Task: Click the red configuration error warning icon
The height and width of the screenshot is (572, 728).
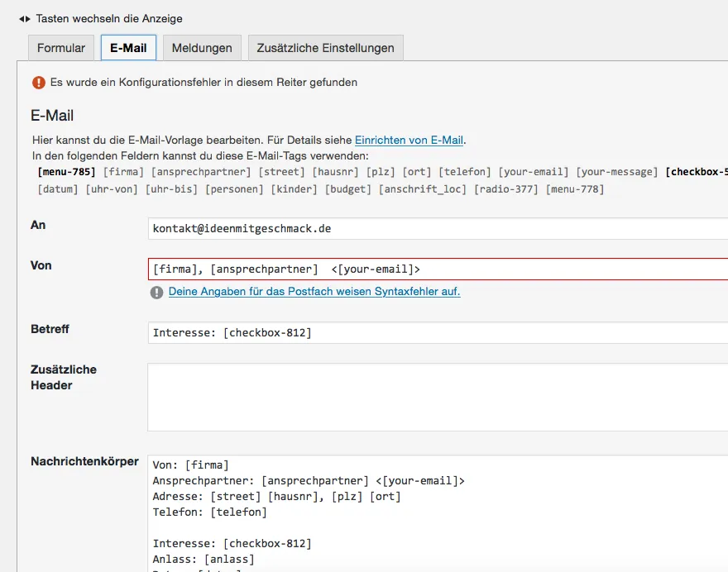Action: [39, 83]
